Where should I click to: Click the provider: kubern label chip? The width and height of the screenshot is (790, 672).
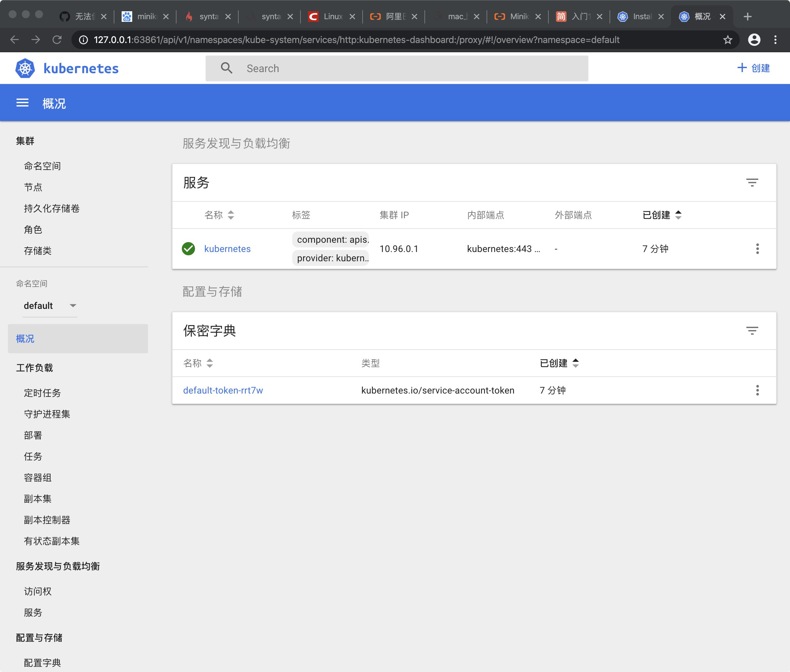(331, 258)
